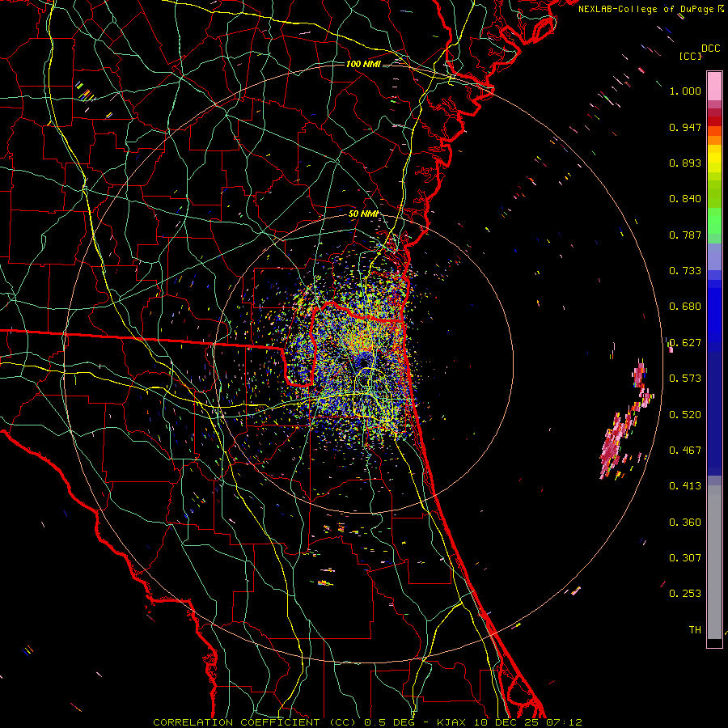Select the 0.840 scale label
The width and height of the screenshot is (728, 728).
click(685, 199)
